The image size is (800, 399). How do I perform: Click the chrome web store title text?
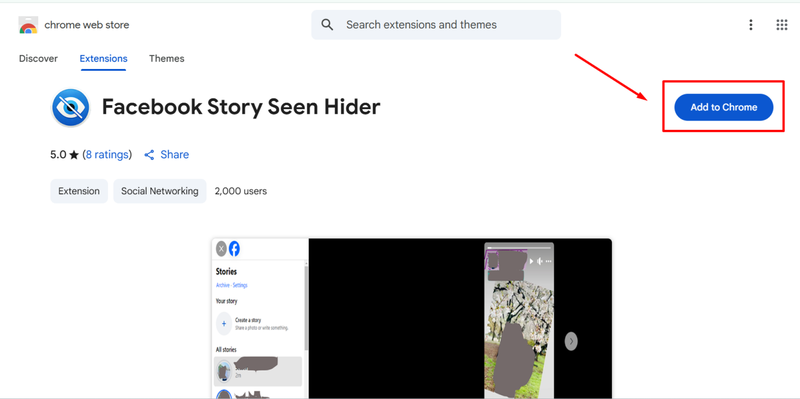pyautogui.click(x=87, y=25)
